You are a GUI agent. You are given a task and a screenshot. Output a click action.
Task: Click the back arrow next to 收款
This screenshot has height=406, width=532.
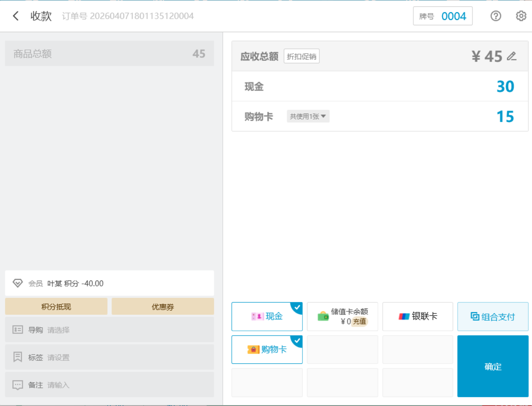(16, 16)
